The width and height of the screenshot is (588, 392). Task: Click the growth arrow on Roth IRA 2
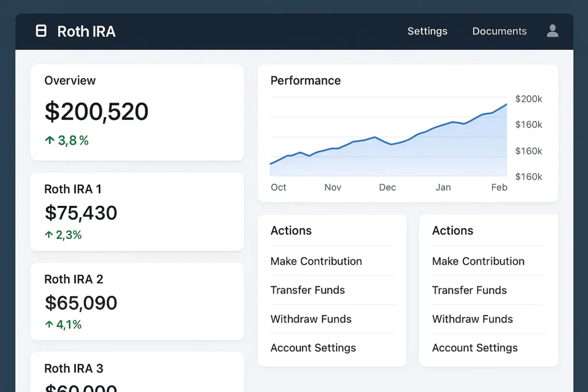coord(49,324)
